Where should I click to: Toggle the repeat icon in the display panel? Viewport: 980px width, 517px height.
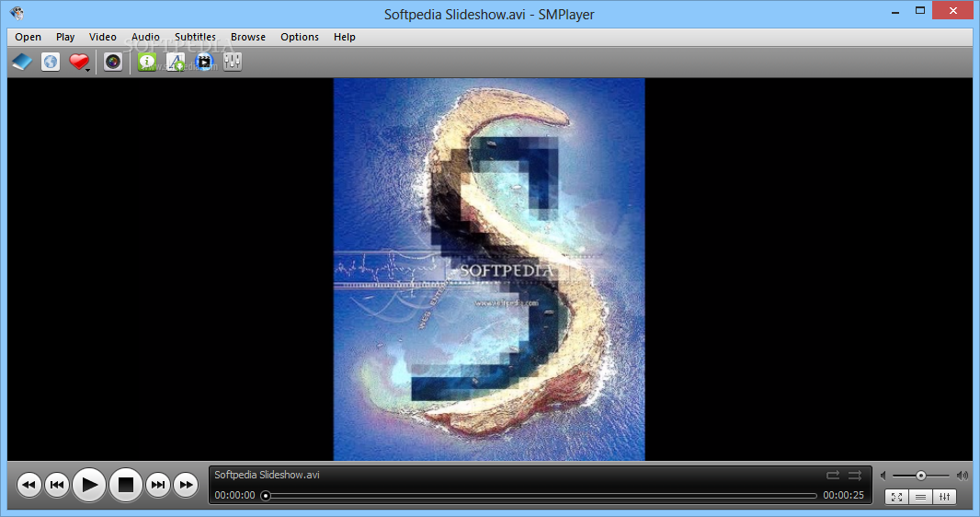click(x=833, y=475)
